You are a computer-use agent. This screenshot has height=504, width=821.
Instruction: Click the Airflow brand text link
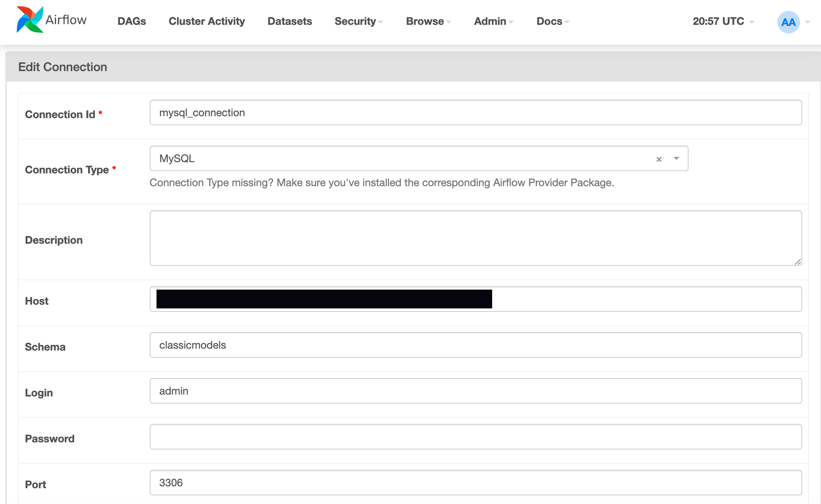(x=66, y=20)
